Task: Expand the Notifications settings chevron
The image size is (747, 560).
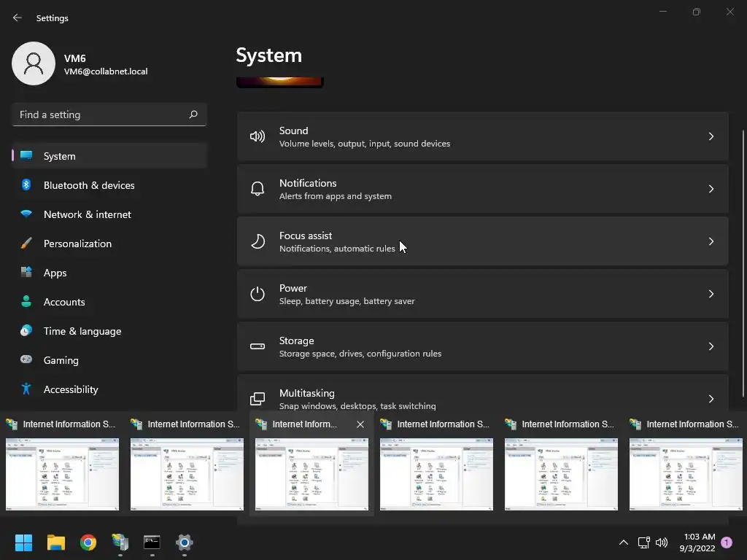Action: (x=711, y=189)
